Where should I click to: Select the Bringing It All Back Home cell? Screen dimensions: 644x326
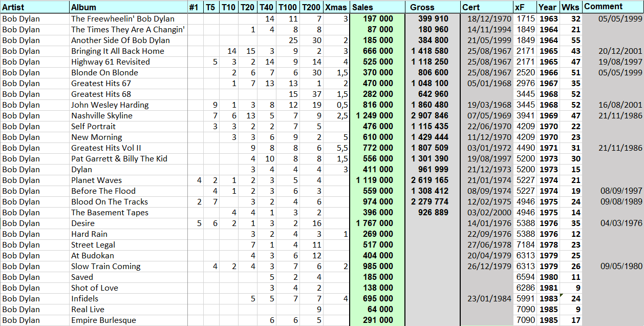pos(128,51)
